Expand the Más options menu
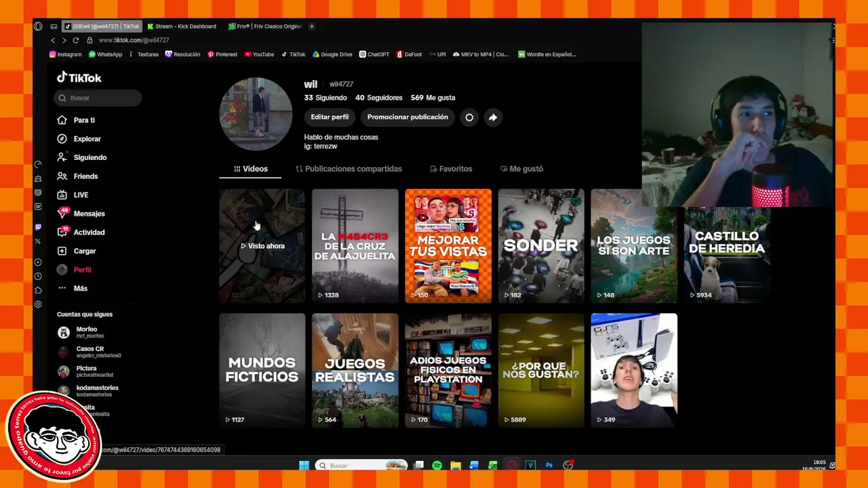 tap(72, 288)
